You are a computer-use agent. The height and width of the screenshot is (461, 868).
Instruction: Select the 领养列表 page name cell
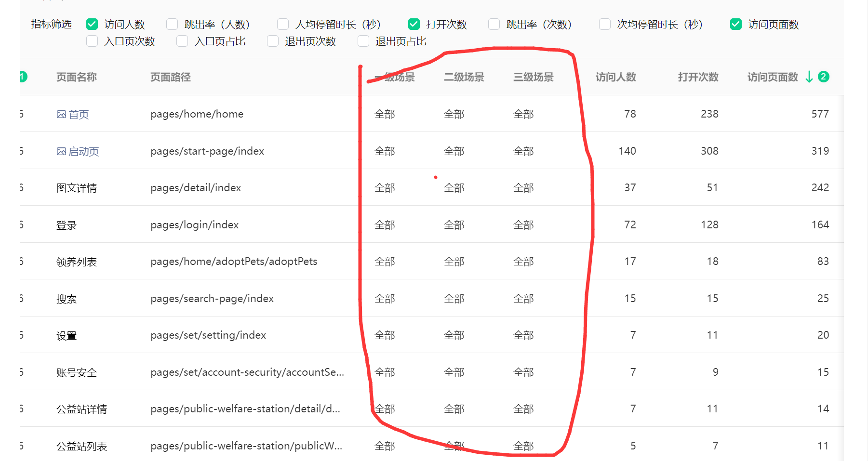pyautogui.click(x=77, y=262)
